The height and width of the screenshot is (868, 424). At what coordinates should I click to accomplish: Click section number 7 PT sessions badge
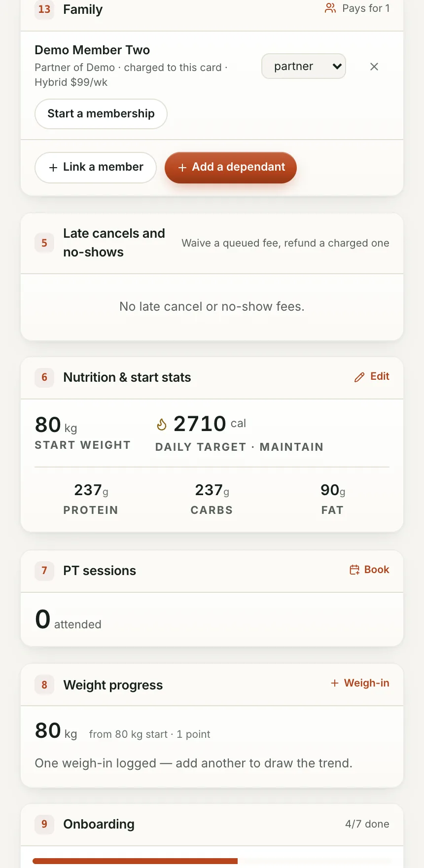(44, 571)
